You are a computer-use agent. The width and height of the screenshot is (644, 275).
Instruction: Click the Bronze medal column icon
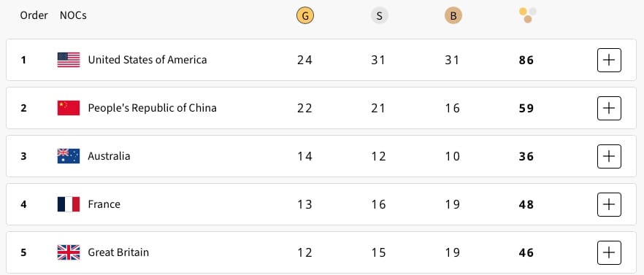[453, 16]
